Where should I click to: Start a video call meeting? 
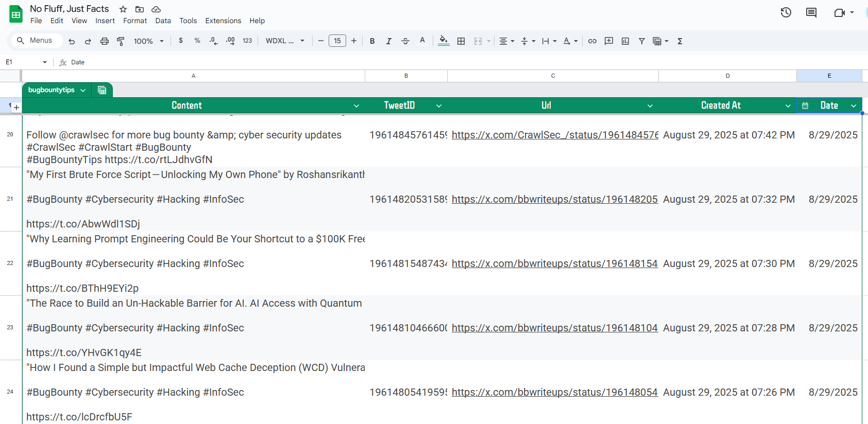840,12
